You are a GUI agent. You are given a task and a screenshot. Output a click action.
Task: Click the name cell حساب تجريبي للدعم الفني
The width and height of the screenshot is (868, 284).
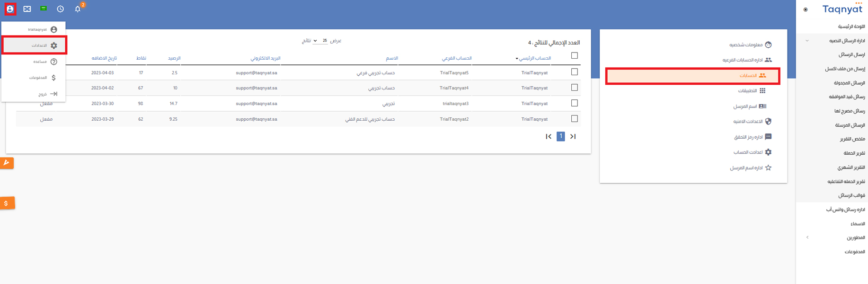coord(370,119)
